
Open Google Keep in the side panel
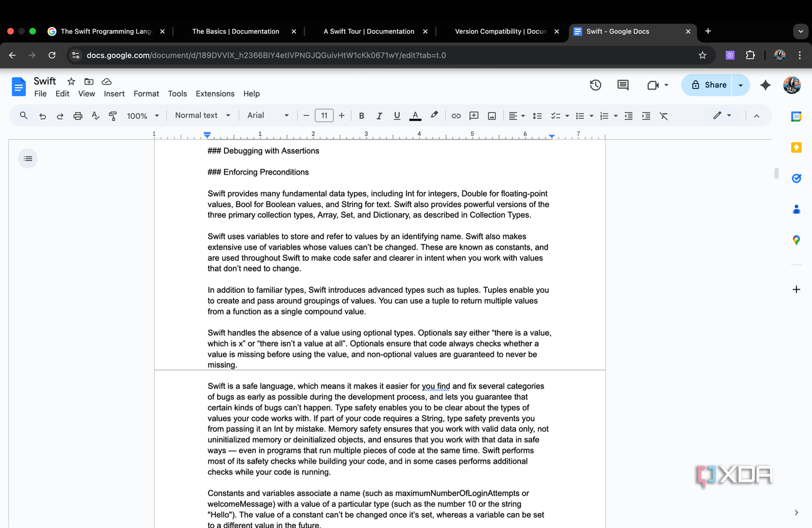point(796,148)
